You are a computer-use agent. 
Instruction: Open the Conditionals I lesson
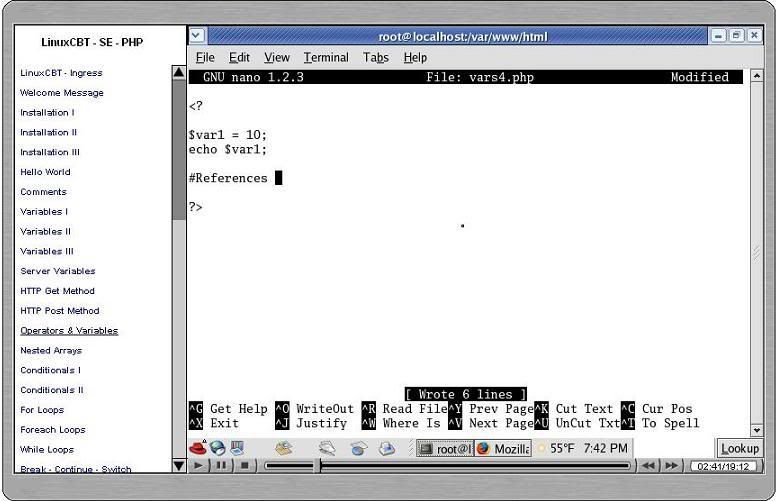pos(50,370)
